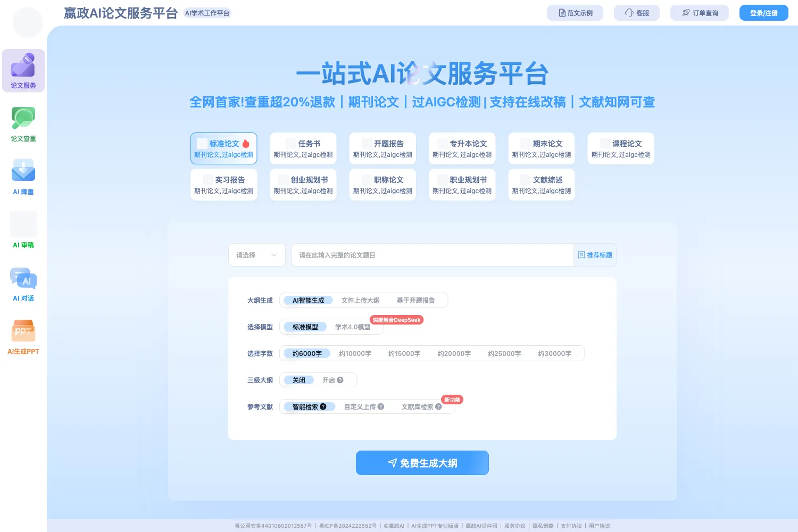Turn 三级大纲 to 关闭
Screen dimensions: 798x532
pos(299,380)
